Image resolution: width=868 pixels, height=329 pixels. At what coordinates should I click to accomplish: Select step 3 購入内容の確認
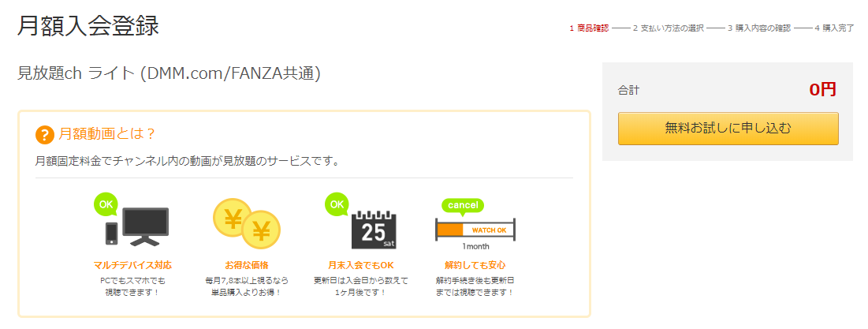point(759,28)
